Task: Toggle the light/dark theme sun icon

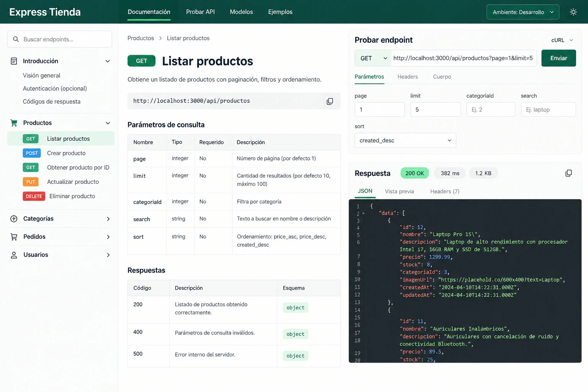Action: tap(573, 12)
